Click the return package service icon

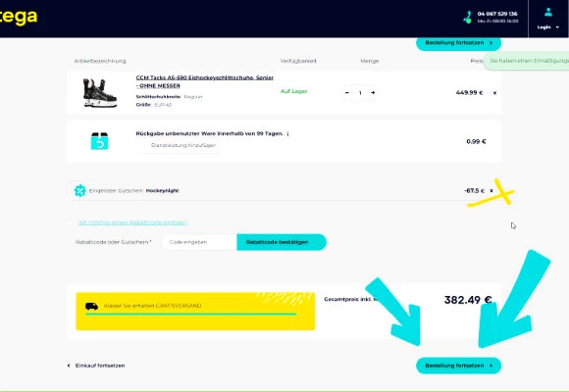click(x=99, y=141)
